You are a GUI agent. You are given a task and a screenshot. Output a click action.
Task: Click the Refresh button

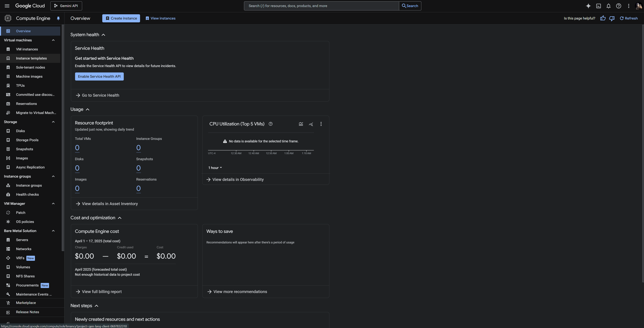click(x=629, y=18)
